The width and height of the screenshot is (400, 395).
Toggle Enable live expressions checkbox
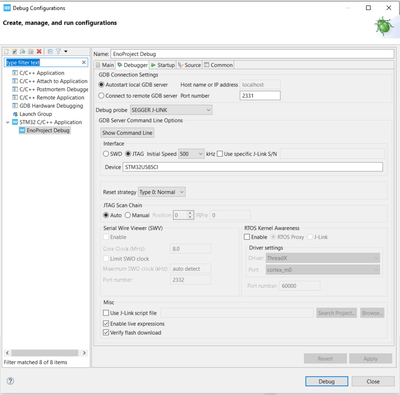(x=106, y=323)
